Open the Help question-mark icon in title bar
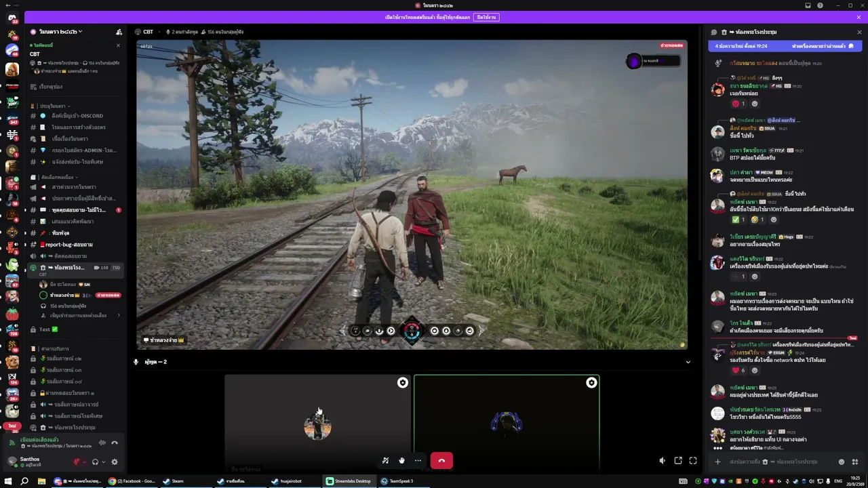The height and width of the screenshot is (488, 868). click(x=821, y=5)
